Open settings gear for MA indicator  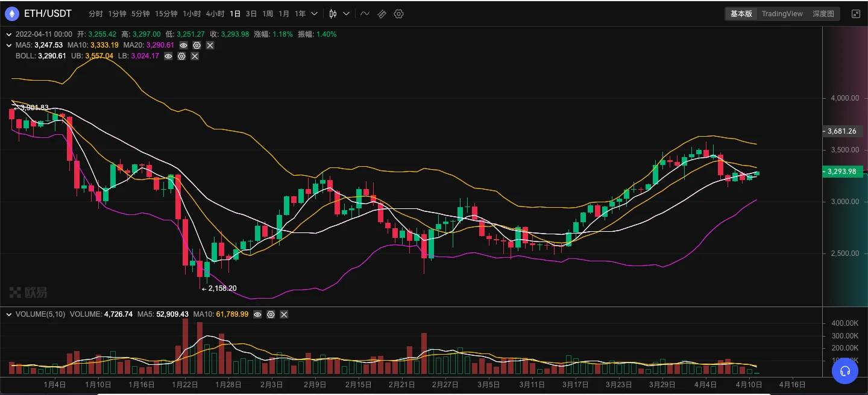[x=197, y=45]
